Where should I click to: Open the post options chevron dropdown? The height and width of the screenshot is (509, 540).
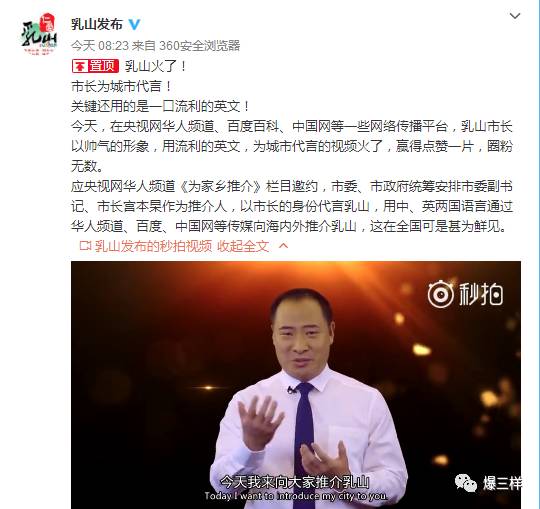(x=515, y=15)
